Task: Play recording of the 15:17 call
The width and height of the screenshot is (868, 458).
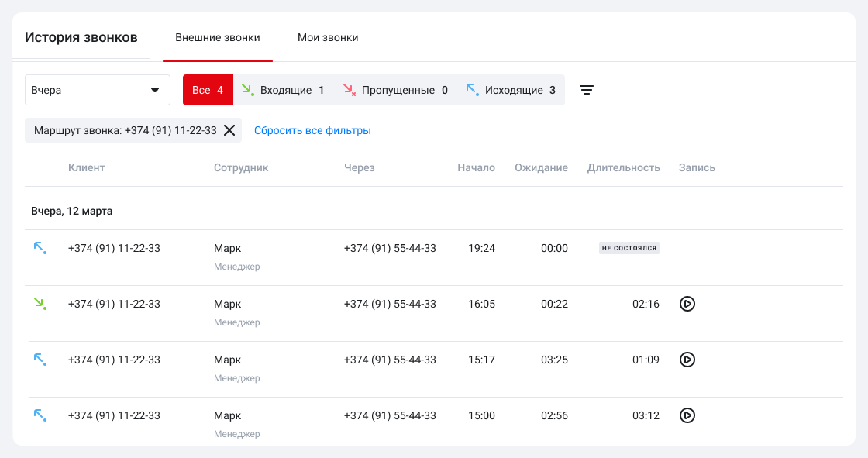Action: (x=687, y=360)
